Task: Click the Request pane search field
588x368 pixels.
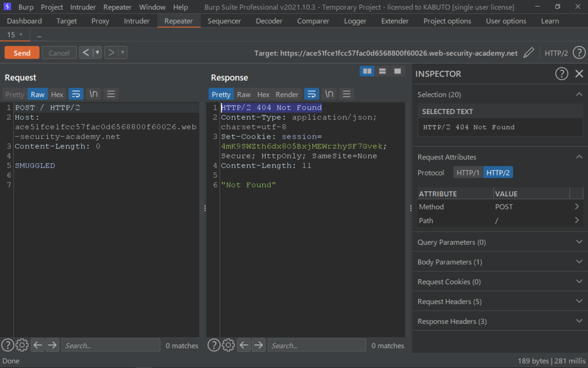Action: point(111,345)
